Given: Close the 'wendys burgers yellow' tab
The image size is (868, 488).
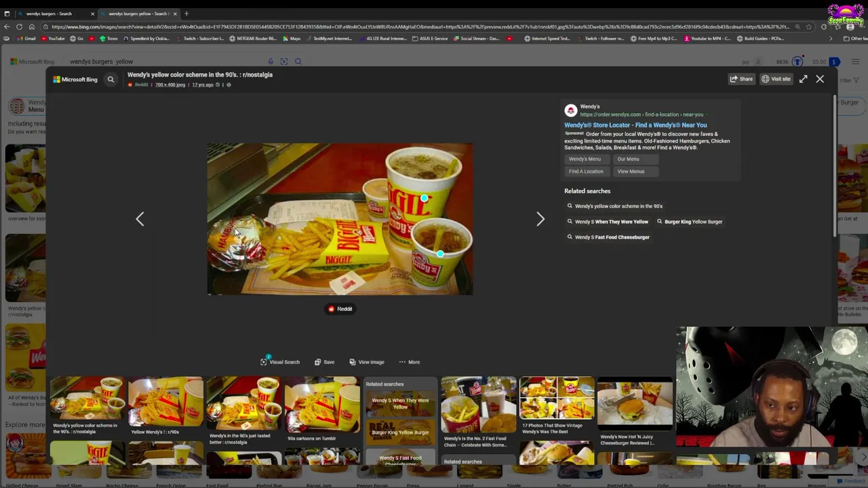Looking at the screenshot, I should pyautogui.click(x=175, y=14).
